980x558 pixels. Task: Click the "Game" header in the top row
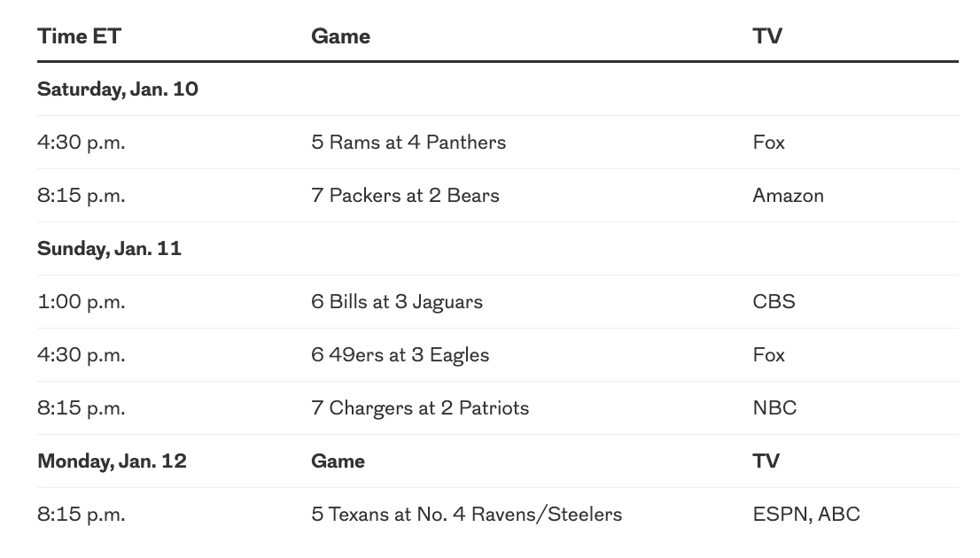pos(340,36)
